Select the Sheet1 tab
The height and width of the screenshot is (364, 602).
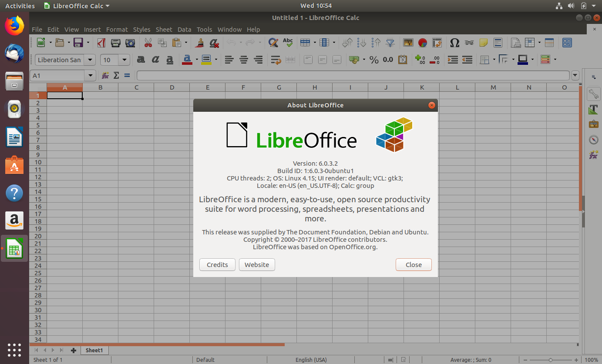click(94, 350)
